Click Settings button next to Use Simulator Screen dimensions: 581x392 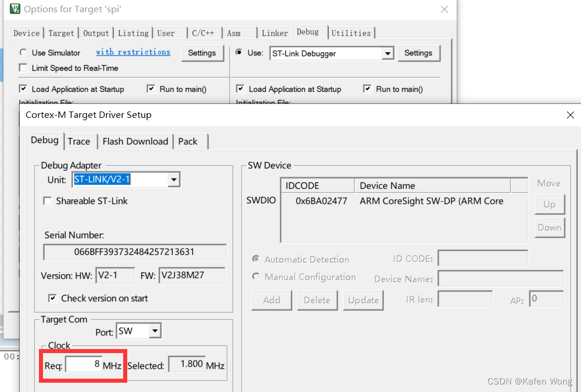tap(202, 53)
